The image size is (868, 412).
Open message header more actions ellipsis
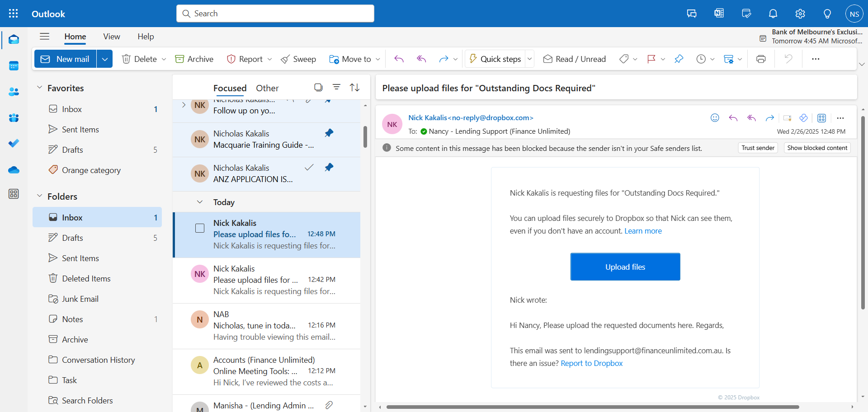(x=840, y=118)
